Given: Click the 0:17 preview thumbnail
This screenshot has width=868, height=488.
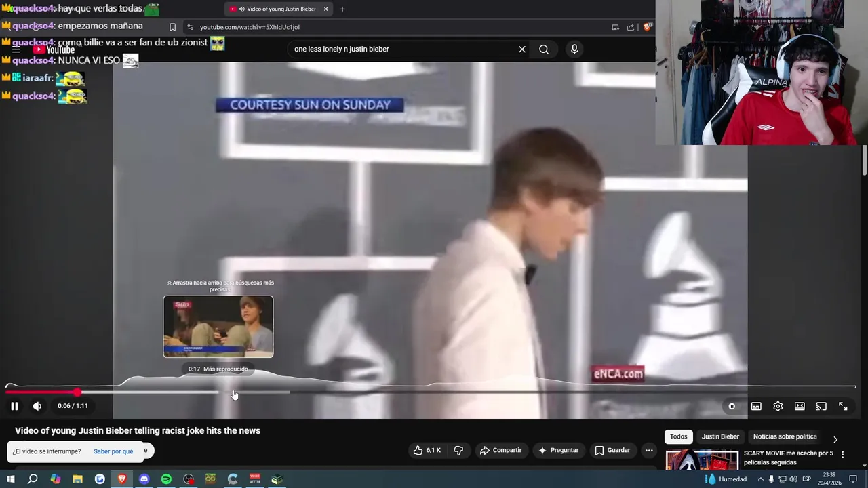Looking at the screenshot, I should coord(218,327).
